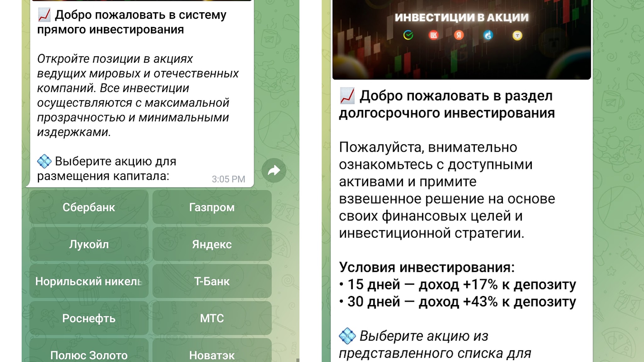This screenshot has width=644, height=362.
Task: Click the heading 'Добро пожаловать в систему прямого инвестирования'
Action: 132,22
